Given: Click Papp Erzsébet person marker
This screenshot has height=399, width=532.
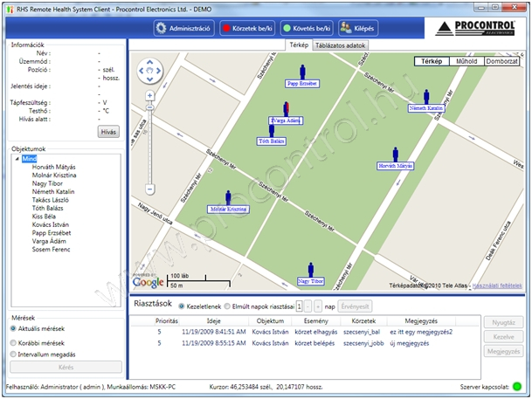Looking at the screenshot, I should 302,72.
